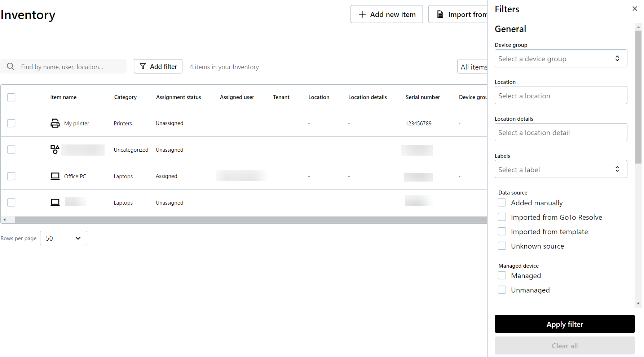Click the printer icon beside My printer
Image resolution: width=644 pixels, height=357 pixels.
coord(55,123)
